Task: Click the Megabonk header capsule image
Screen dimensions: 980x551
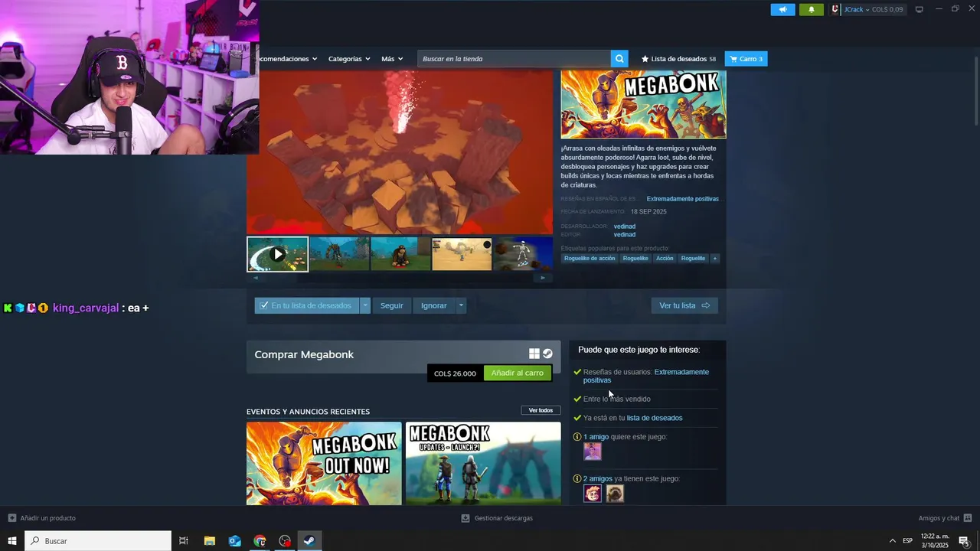Action: (643, 104)
